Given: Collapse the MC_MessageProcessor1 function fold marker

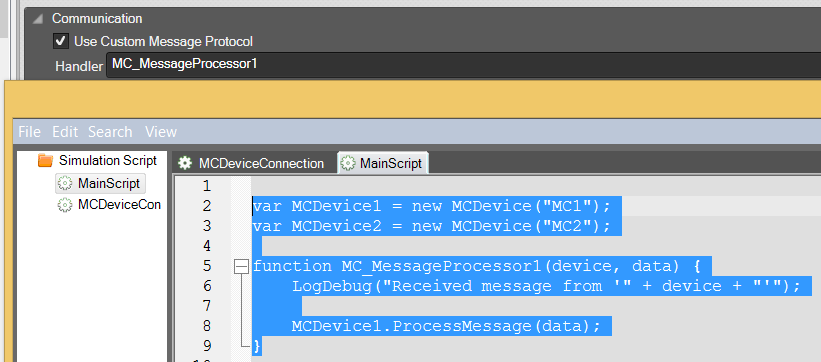Looking at the screenshot, I should point(241,267).
